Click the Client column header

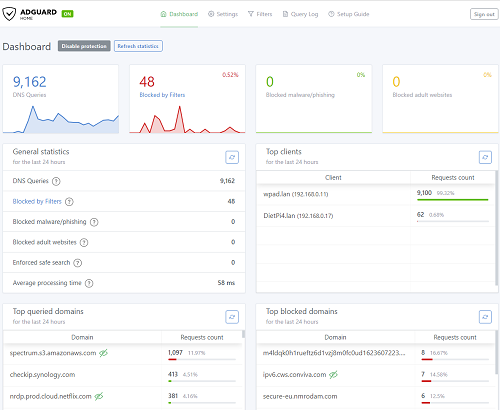333,178
